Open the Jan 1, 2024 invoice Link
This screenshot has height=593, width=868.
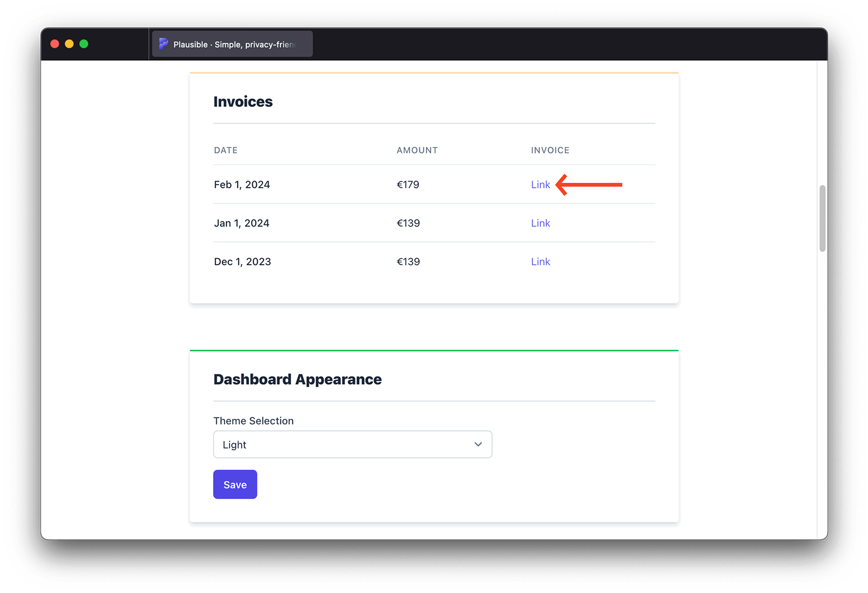click(x=540, y=223)
